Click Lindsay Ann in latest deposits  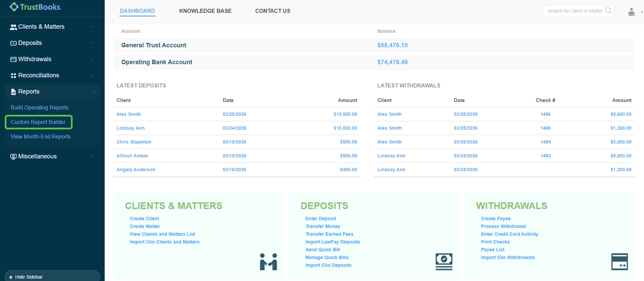click(x=130, y=128)
